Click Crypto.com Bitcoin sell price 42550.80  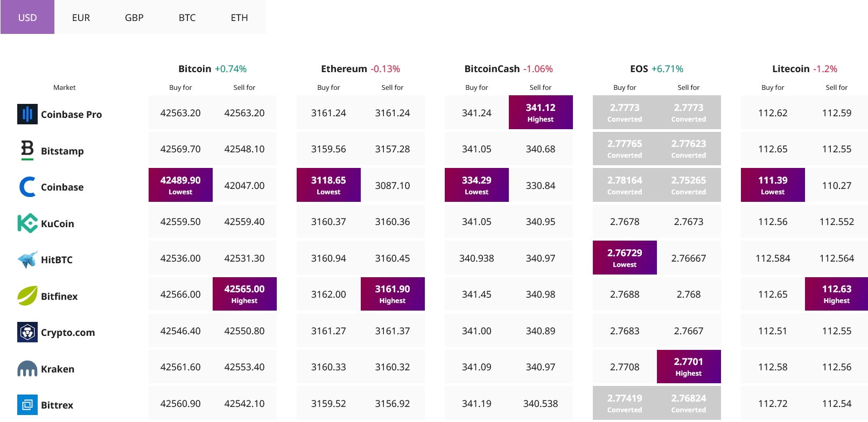(244, 331)
